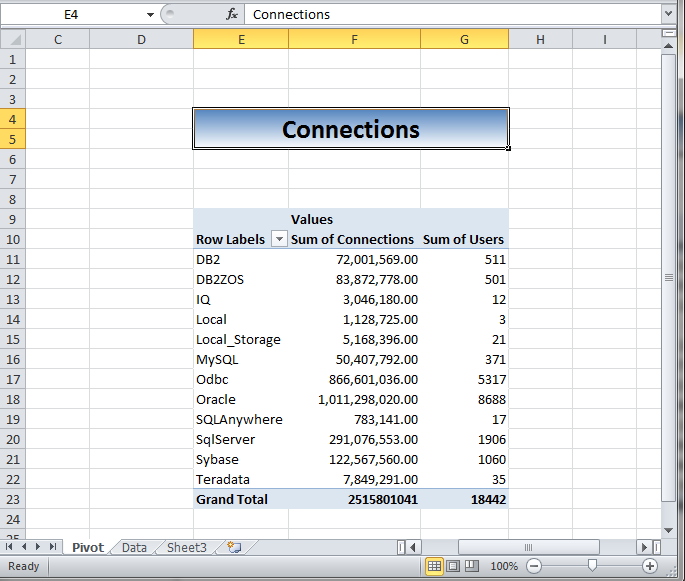Click the Sybase row label

tap(217, 460)
